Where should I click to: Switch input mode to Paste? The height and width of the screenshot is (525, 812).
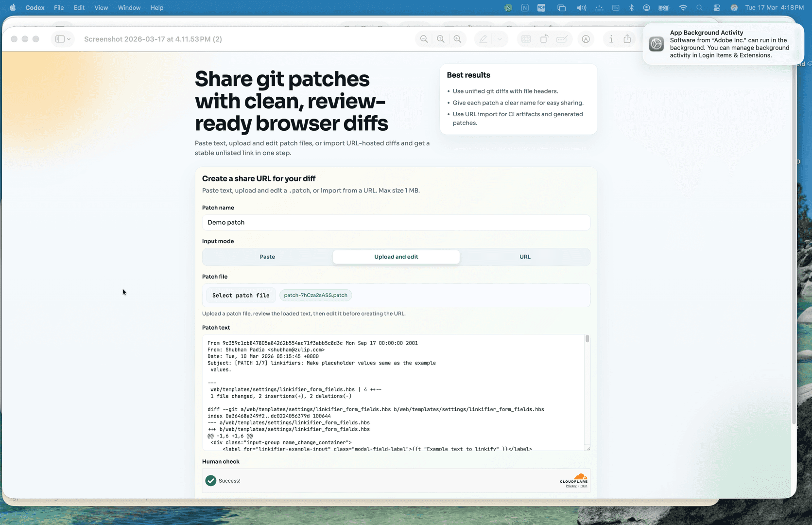267,257
